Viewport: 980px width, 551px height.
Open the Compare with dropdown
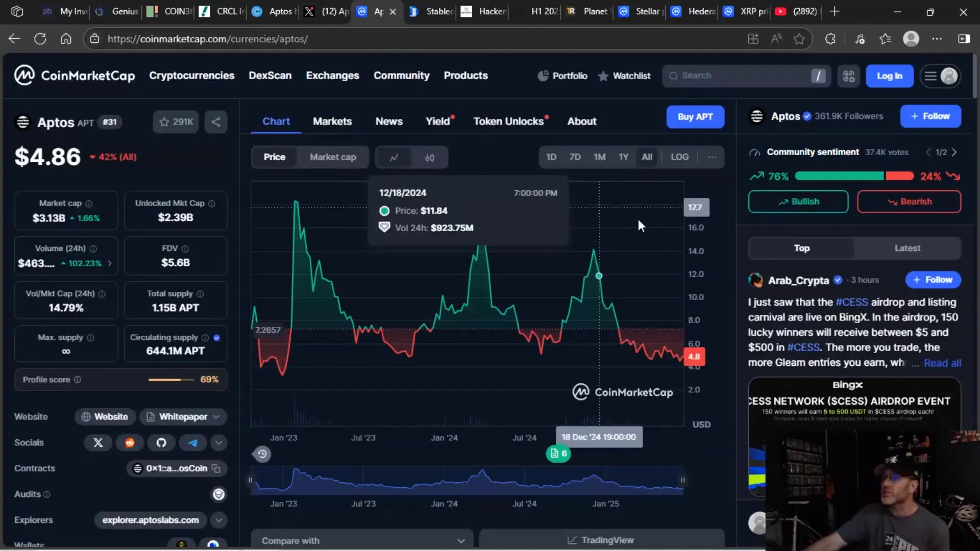pyautogui.click(x=362, y=540)
